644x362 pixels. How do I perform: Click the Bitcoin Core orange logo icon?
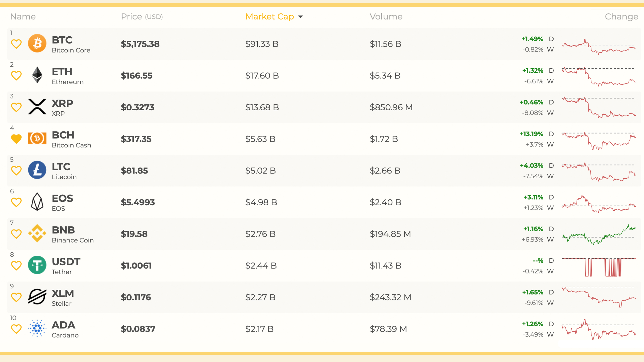pos(37,43)
